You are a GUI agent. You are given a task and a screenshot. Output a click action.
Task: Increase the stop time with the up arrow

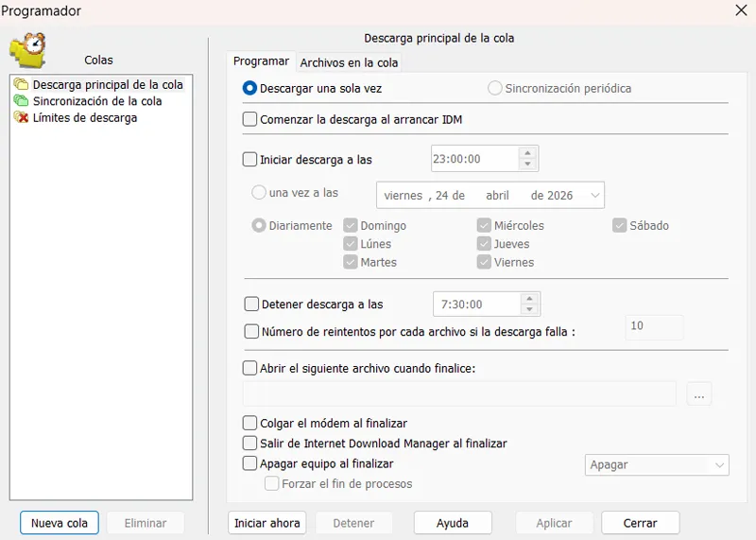click(x=529, y=299)
